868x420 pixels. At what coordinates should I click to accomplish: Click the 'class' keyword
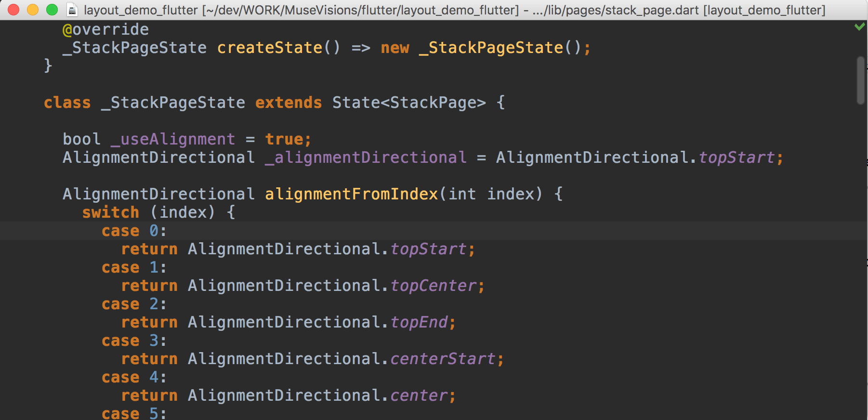67,103
